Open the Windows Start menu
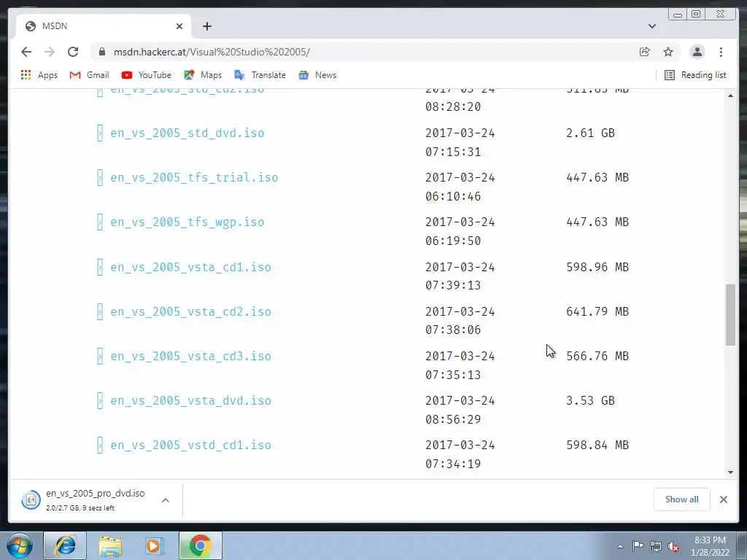This screenshot has height=560, width=747. point(20,545)
